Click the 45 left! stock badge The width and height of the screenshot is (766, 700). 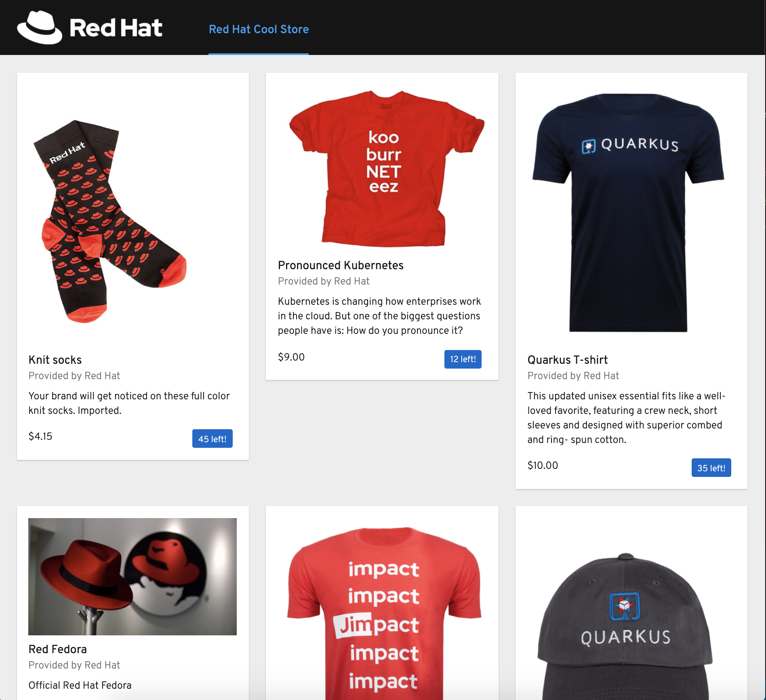(x=213, y=439)
